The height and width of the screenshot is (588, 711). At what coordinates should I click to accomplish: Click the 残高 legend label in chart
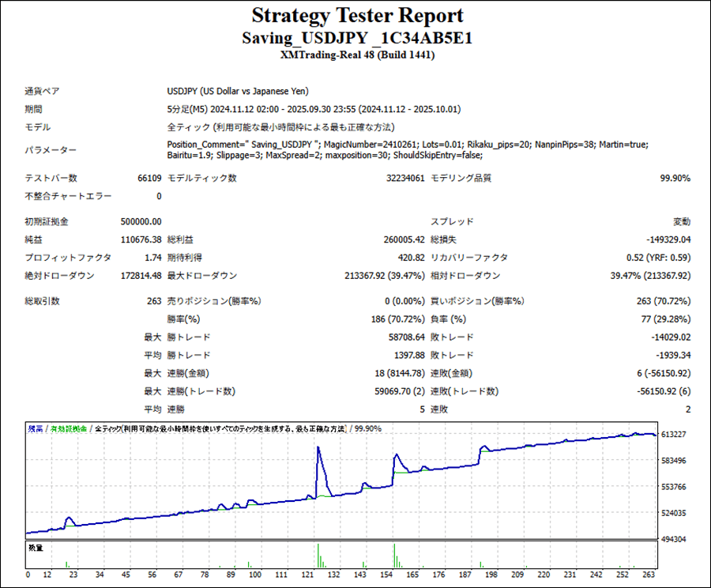click(36, 428)
